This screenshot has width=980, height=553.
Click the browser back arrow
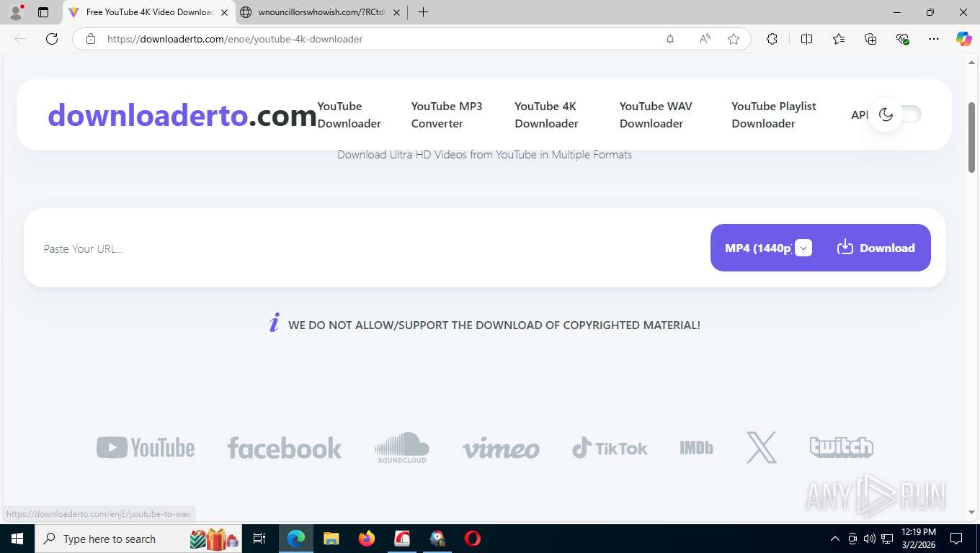coord(20,39)
